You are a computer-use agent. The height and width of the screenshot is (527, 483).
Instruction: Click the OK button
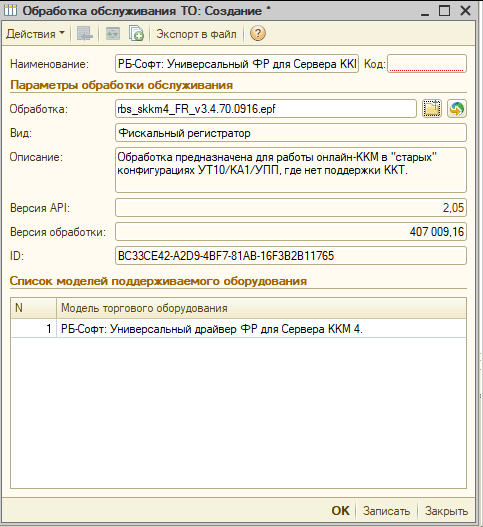(340, 511)
